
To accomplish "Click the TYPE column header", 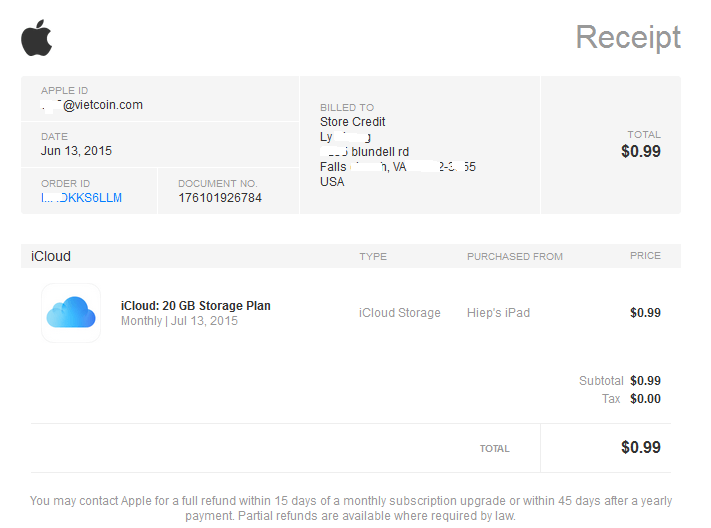I will (373, 256).
